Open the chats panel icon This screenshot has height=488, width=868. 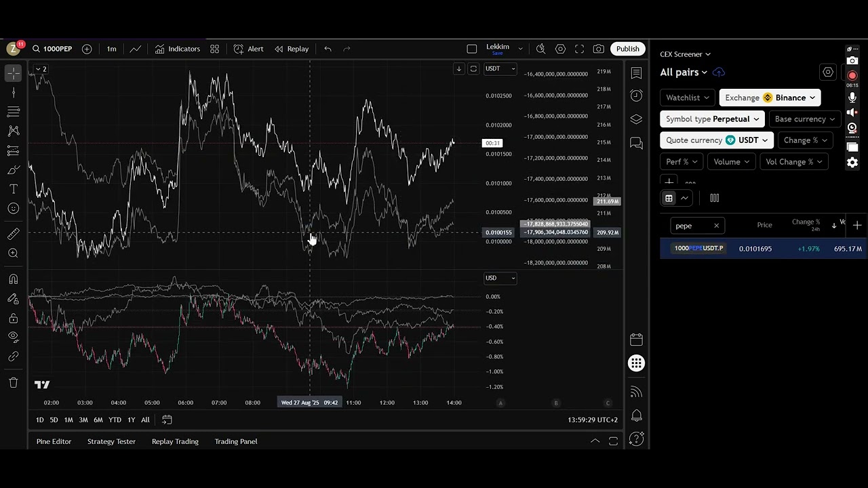coord(636,143)
